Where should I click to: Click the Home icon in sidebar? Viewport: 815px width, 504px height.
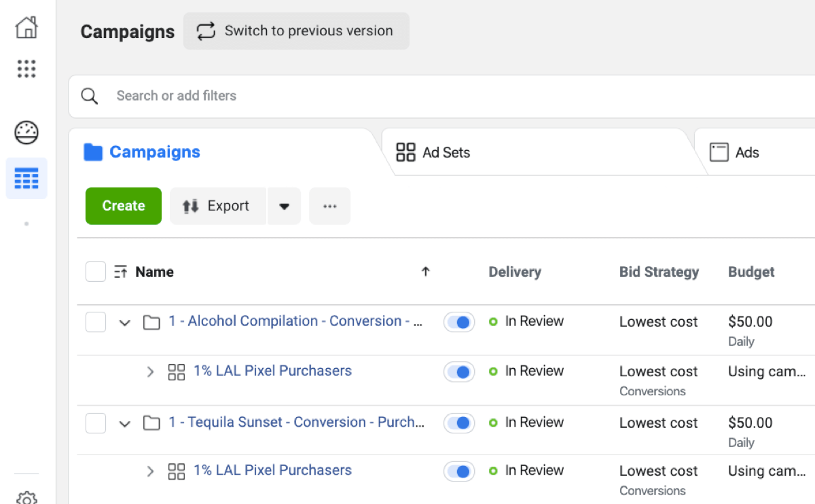[26, 28]
